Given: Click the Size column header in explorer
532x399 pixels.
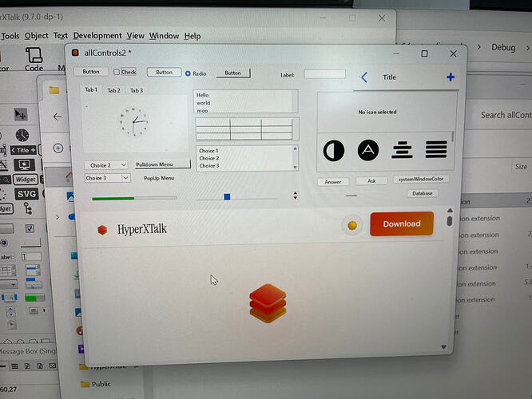Looking at the screenshot, I should pos(521,167).
